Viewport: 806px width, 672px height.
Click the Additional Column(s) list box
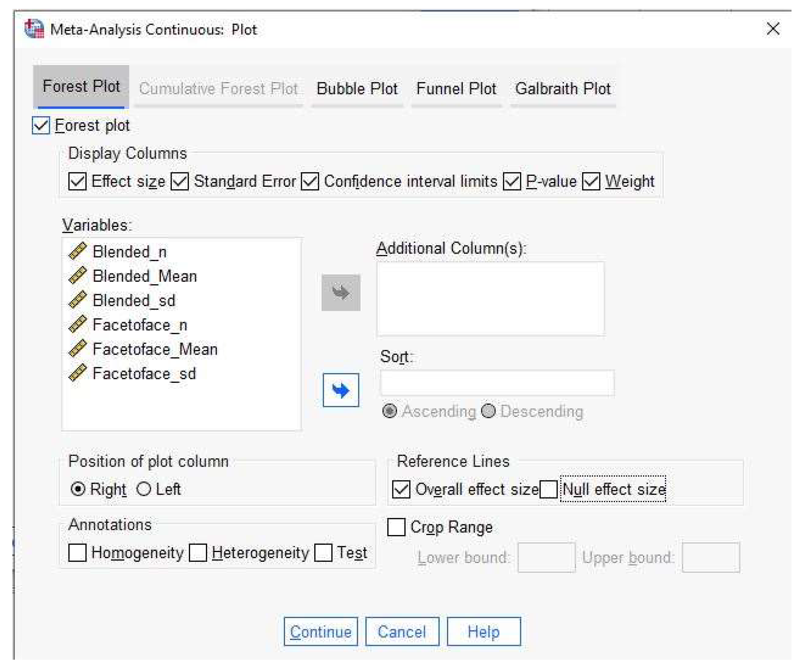click(490, 299)
